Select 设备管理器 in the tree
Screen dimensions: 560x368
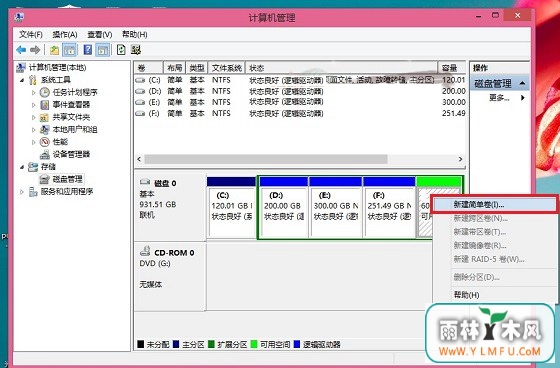[x=71, y=154]
